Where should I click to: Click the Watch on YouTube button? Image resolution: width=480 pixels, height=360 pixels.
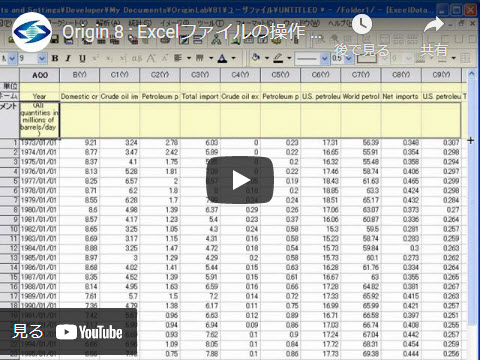(68, 332)
